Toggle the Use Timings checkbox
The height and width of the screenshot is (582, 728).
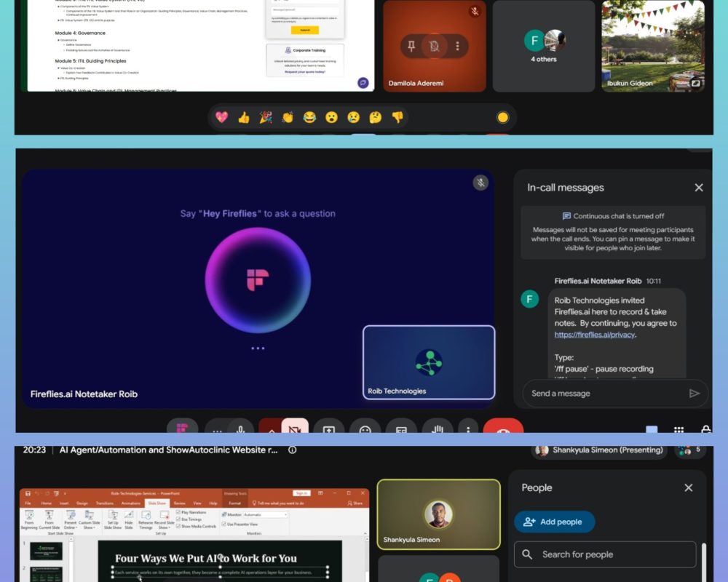(178, 519)
